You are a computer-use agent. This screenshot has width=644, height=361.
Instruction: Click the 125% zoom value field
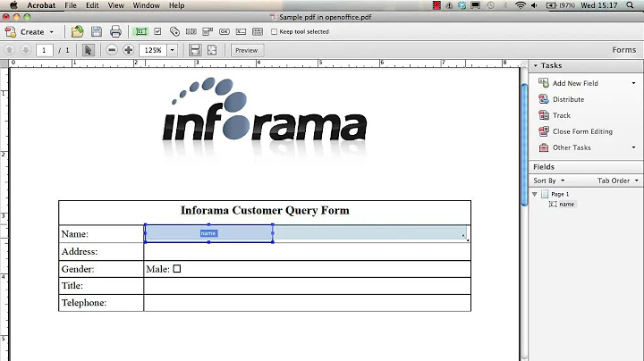153,50
